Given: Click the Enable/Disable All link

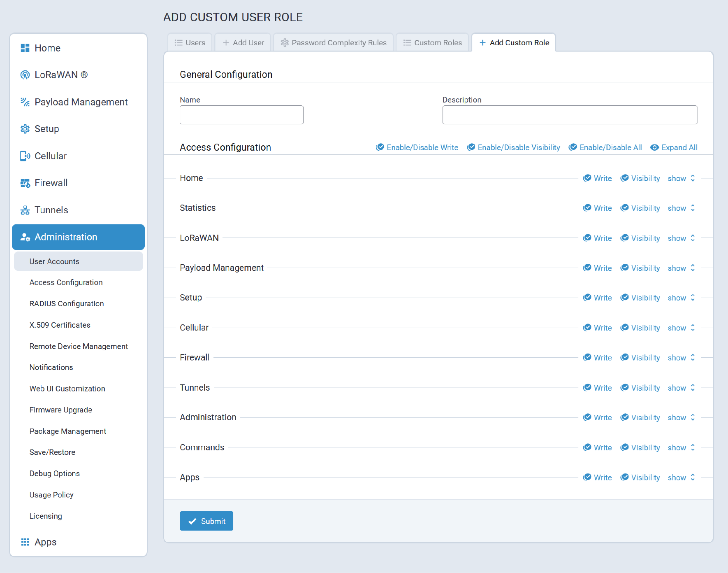Looking at the screenshot, I should coord(605,147).
